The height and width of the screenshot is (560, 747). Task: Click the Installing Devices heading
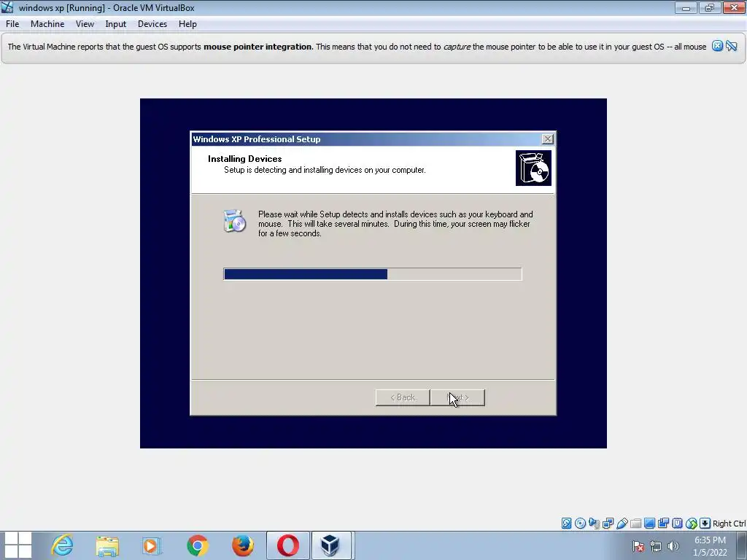coord(245,158)
